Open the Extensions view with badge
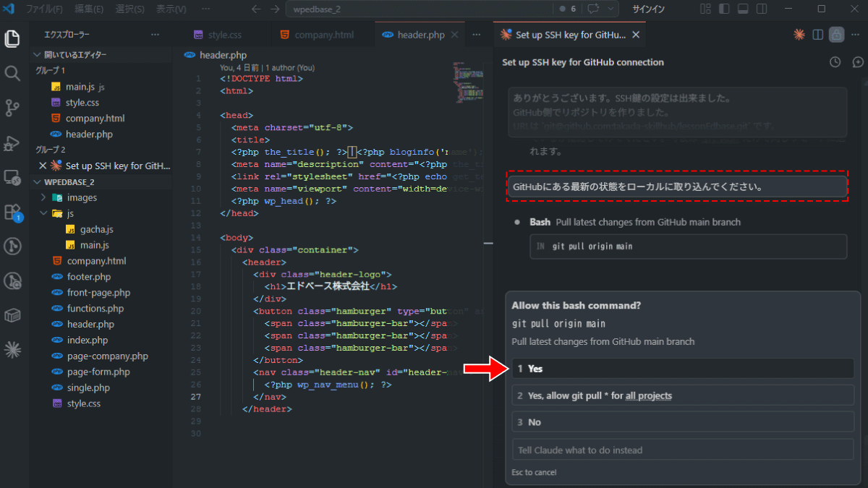 pos(12,212)
